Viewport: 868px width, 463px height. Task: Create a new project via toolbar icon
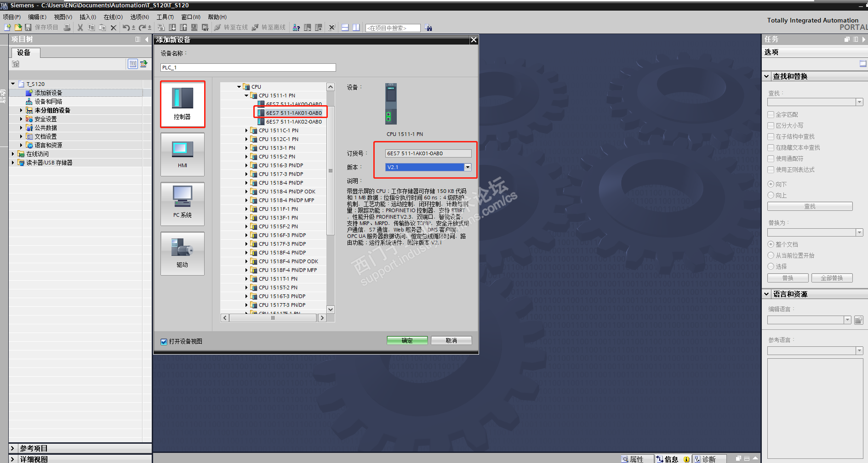(x=8, y=28)
